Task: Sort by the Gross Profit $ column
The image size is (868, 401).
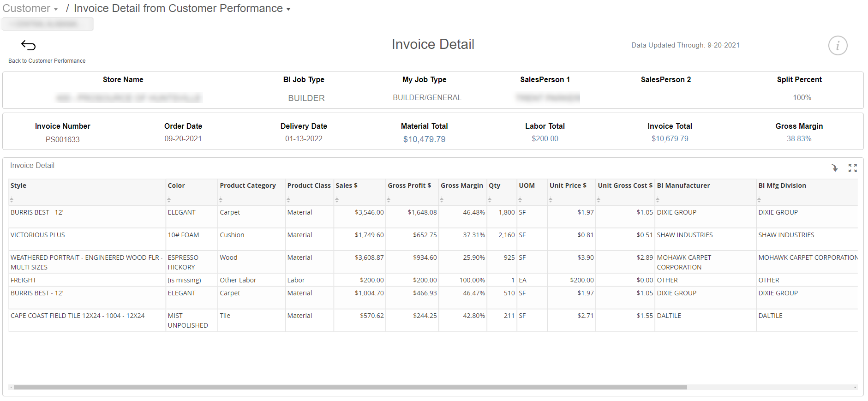Action: (389, 200)
